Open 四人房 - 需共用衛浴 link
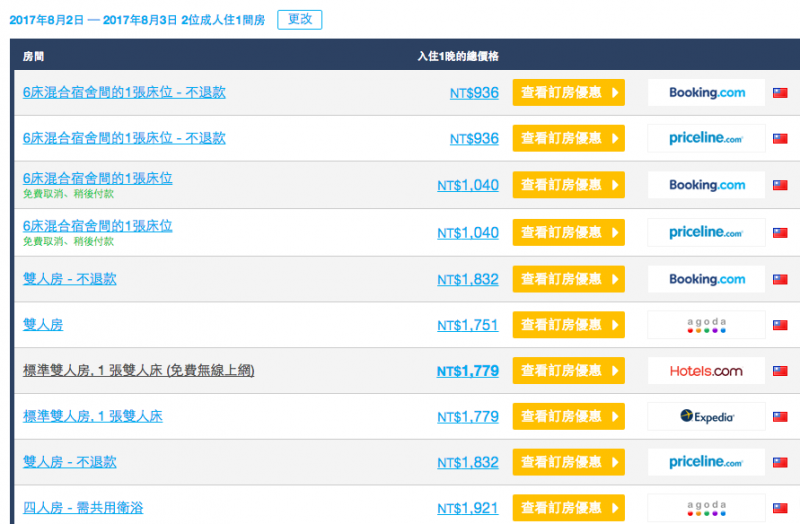The height and width of the screenshot is (524, 800). (x=83, y=508)
